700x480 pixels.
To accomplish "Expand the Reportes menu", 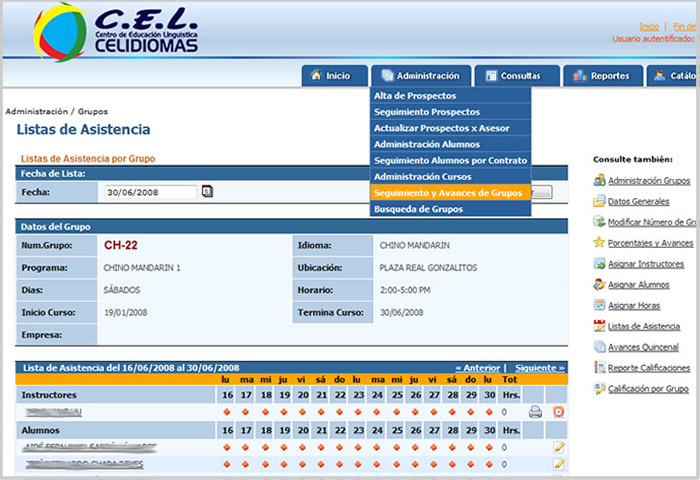I will coord(603,76).
